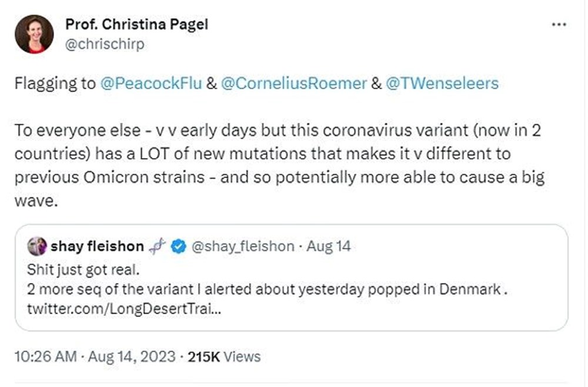Click Christina Pagel's profile avatar
The height and width of the screenshot is (387, 588).
(x=34, y=34)
